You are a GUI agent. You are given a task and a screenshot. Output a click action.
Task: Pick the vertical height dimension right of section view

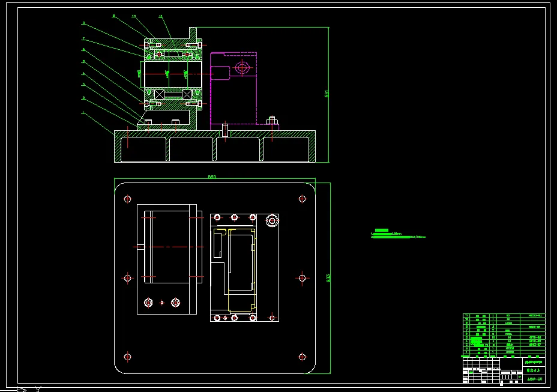(327, 94)
